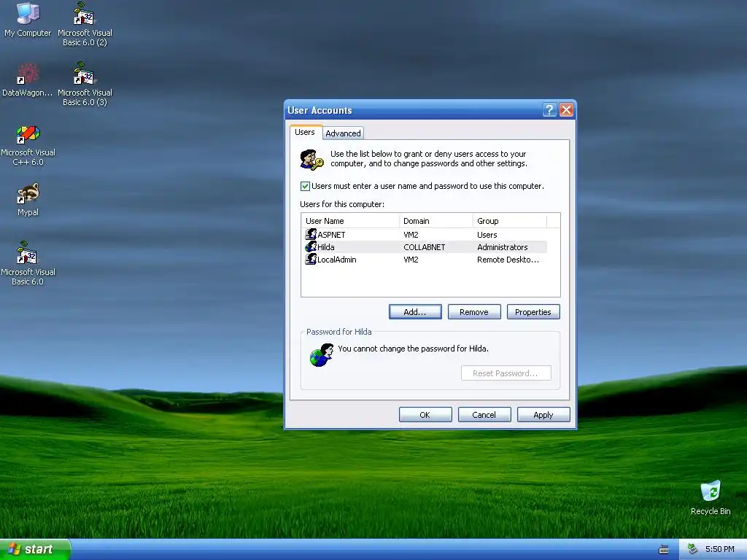This screenshot has width=747, height=560.
Task: Select the Users tab
Action: 305,132
